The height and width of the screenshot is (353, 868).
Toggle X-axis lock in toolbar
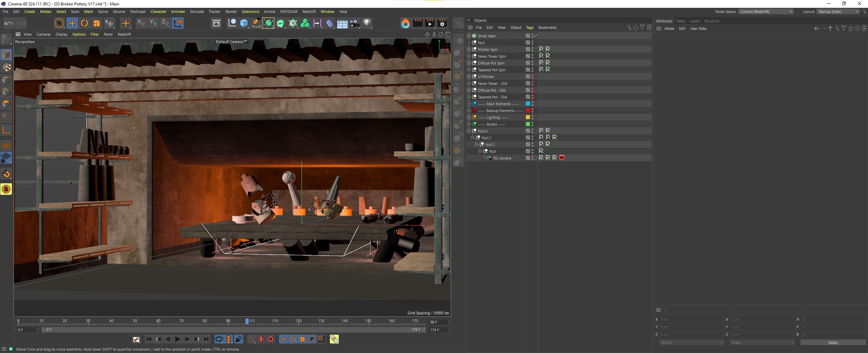point(141,23)
